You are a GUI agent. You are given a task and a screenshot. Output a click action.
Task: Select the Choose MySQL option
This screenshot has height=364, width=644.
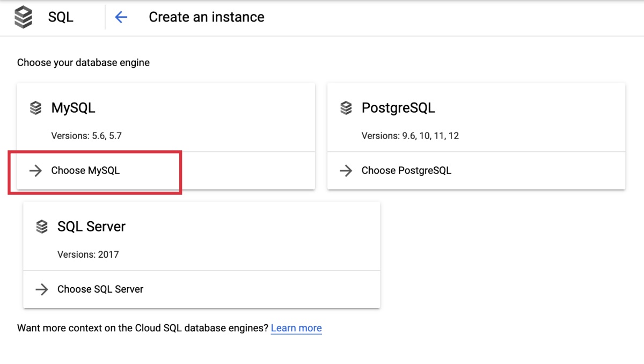tap(85, 170)
